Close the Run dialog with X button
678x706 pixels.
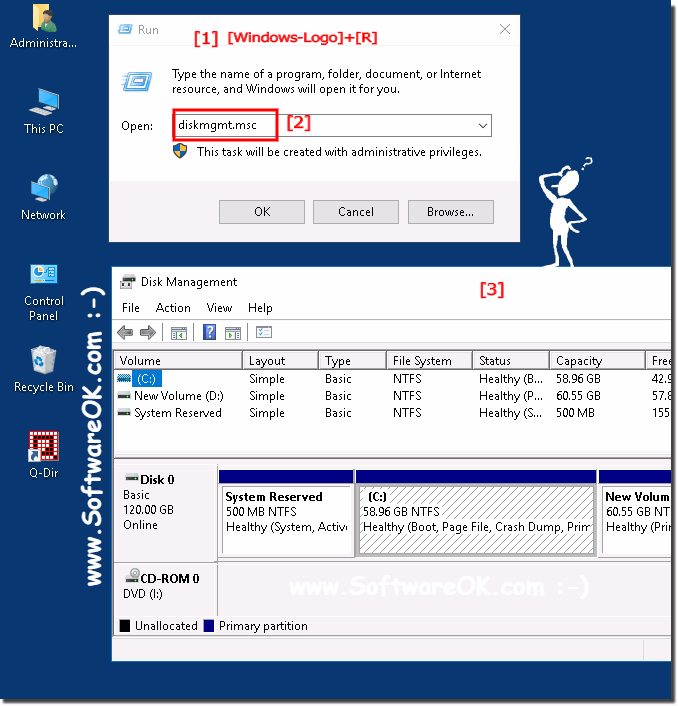(505, 29)
